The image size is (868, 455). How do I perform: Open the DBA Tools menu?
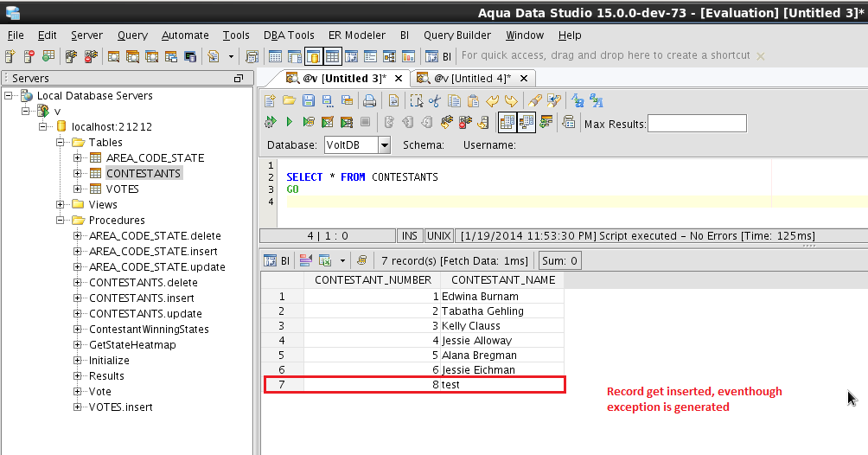(x=289, y=35)
